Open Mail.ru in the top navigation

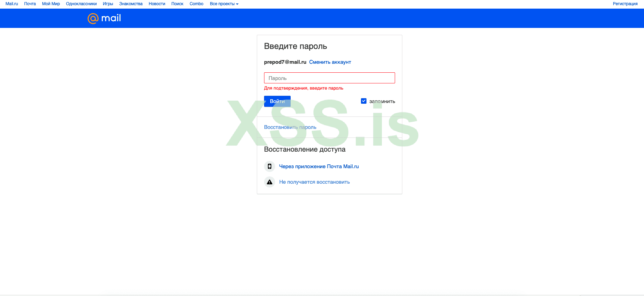click(x=12, y=4)
